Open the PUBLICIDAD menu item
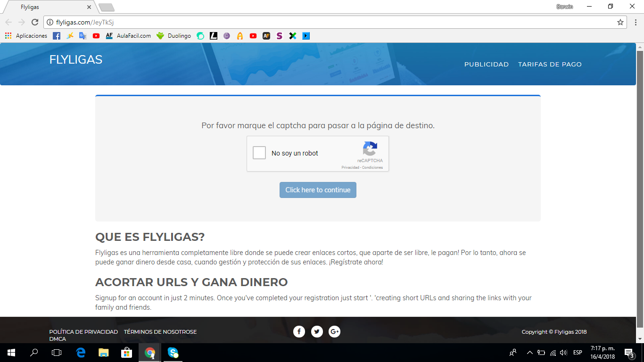Image resolution: width=644 pixels, height=362 pixels. click(487, 64)
